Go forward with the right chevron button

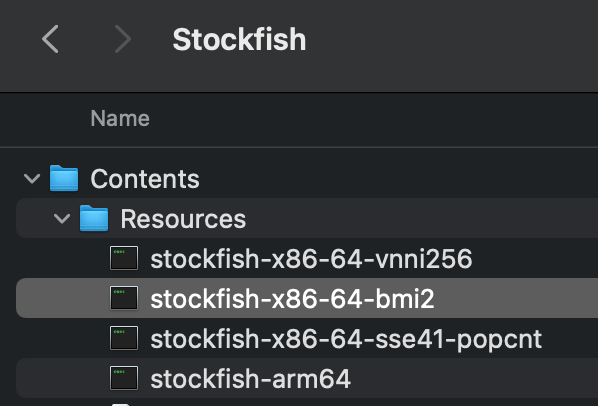pyautogui.click(x=123, y=39)
